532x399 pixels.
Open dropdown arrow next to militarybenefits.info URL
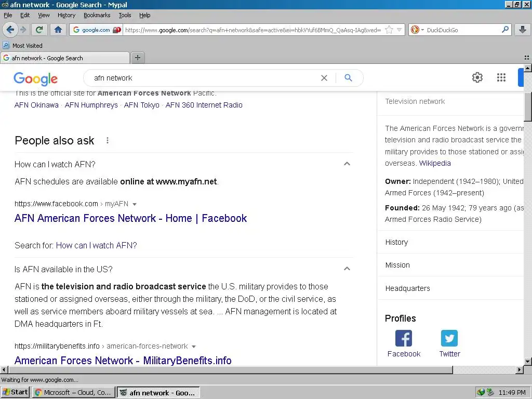[194, 347]
